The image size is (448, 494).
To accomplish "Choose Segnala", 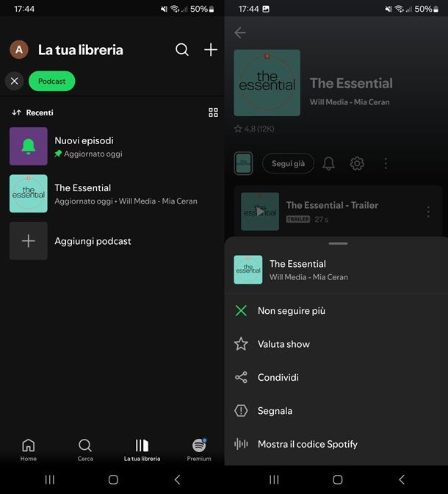I will pyautogui.click(x=336, y=411).
